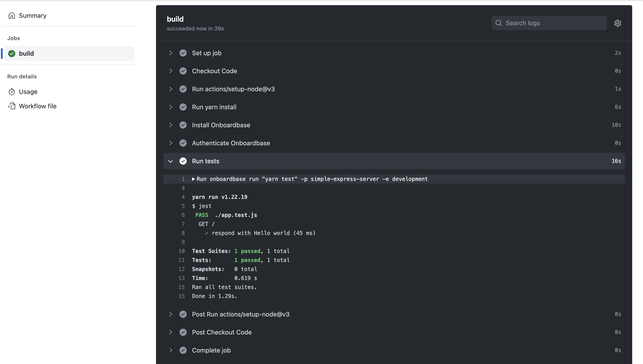Viewport: 643px width, 364px height.
Task: Click the Search logs field
Action: (553, 23)
